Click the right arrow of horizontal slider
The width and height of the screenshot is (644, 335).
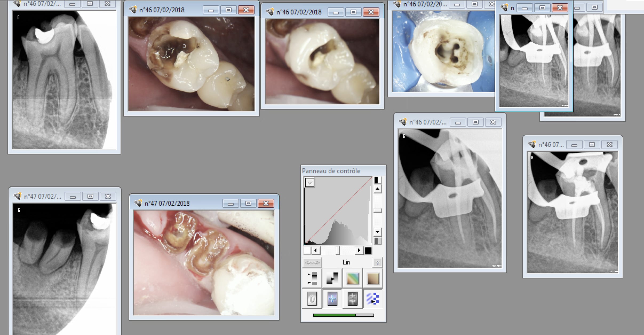click(x=359, y=250)
